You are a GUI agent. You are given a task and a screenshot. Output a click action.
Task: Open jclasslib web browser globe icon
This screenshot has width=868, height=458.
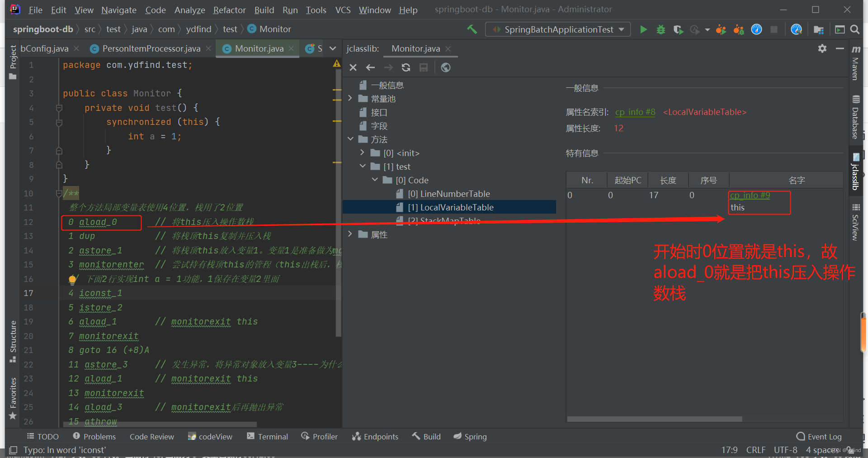coord(445,67)
